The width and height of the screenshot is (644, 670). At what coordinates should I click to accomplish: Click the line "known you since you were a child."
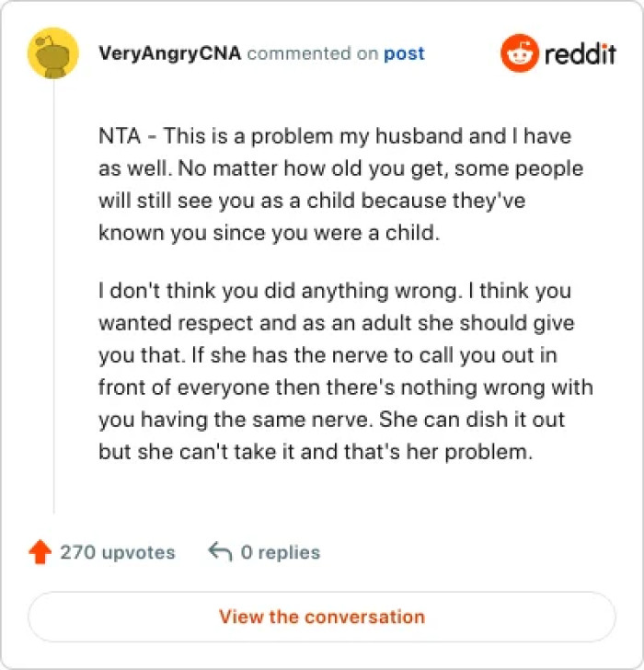pos(269,233)
